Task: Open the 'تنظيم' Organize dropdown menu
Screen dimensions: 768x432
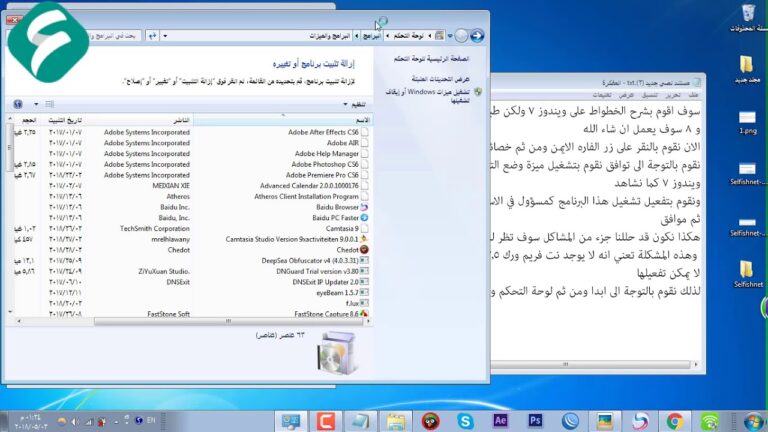Action: tap(355, 104)
